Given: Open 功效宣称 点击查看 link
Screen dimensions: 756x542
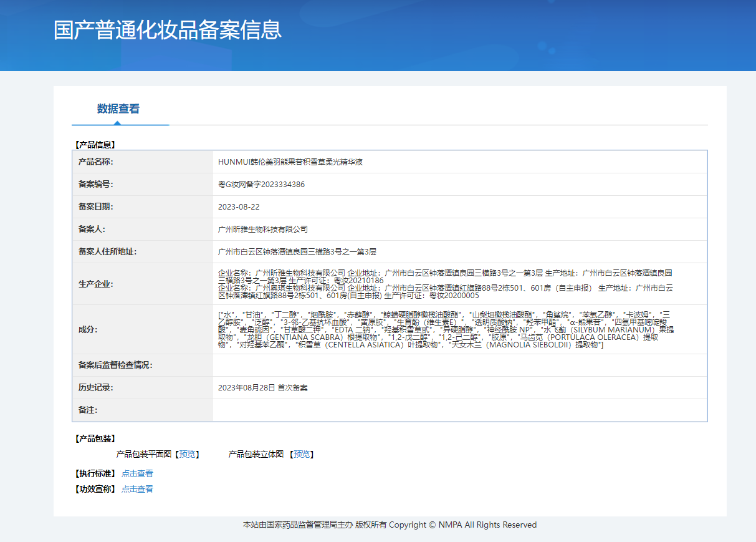Looking at the screenshot, I should click(137, 489).
